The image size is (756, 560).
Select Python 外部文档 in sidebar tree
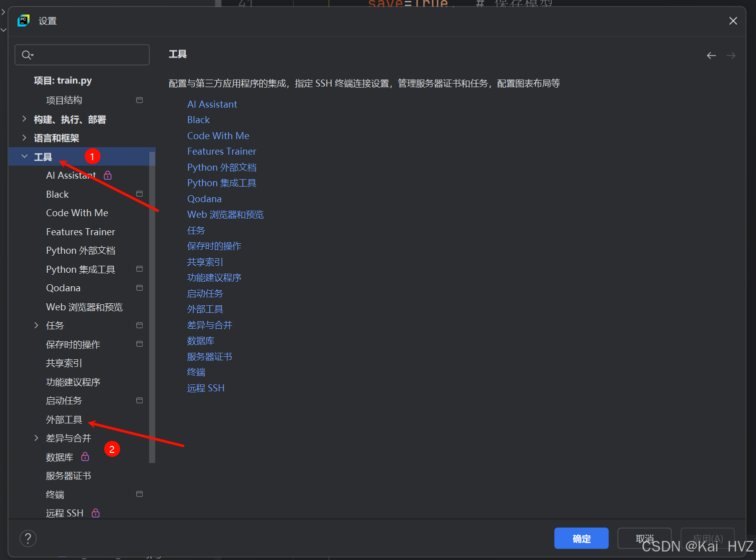coord(81,250)
